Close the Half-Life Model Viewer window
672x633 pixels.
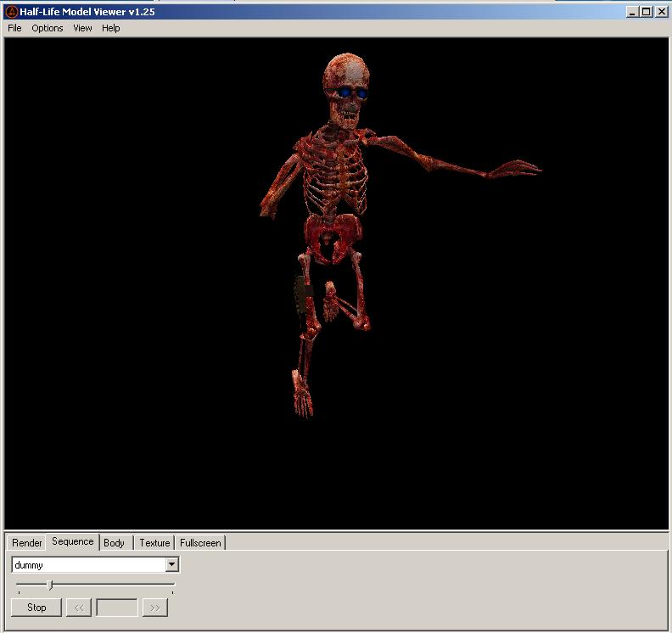(x=660, y=12)
